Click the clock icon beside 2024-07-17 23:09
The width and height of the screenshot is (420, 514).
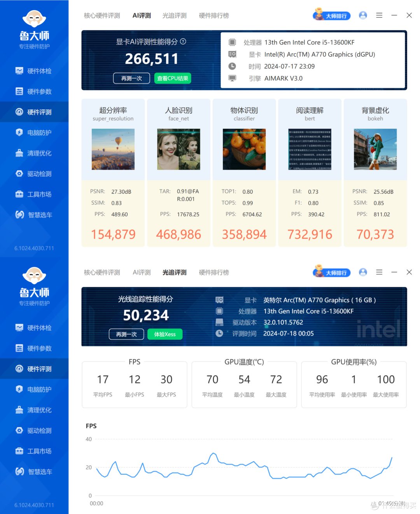click(x=232, y=66)
